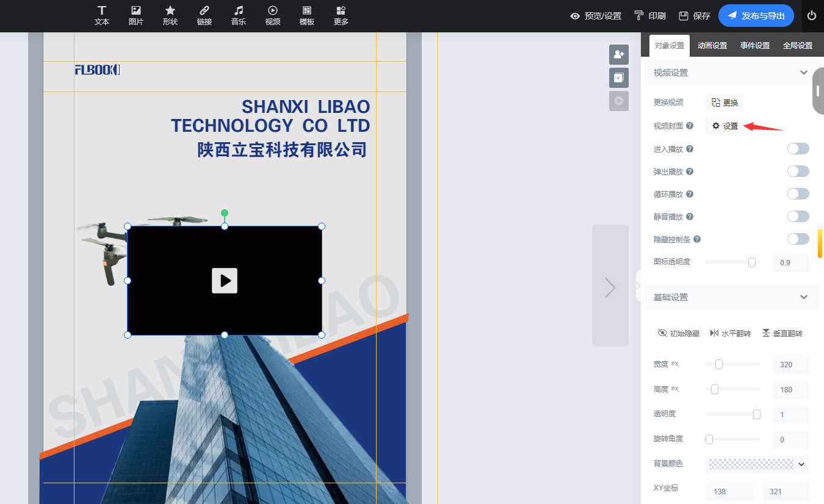Collapse the 基础设置 section
The height and width of the screenshot is (504, 824).
click(x=803, y=297)
